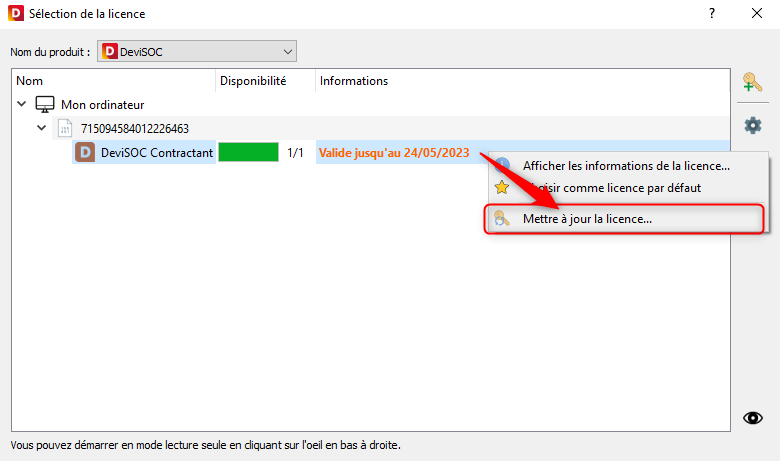Image resolution: width=780 pixels, height=461 pixels.
Task: Click the license file document icon
Action: pos(65,128)
